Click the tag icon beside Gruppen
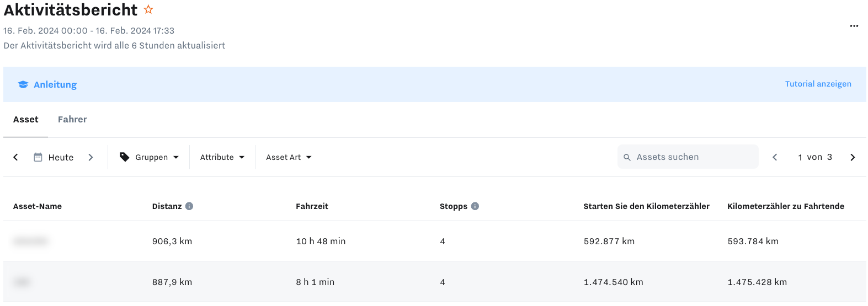The height and width of the screenshot is (306, 868). pos(125,157)
